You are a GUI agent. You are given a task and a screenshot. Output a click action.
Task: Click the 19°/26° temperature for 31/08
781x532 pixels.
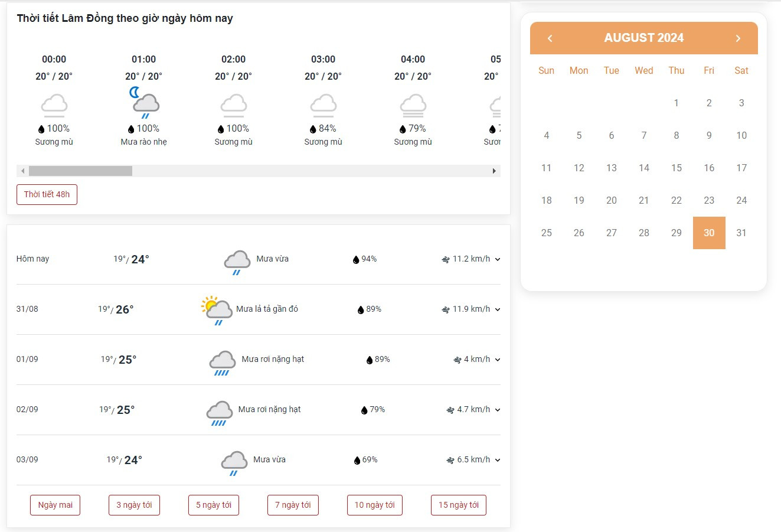pos(116,309)
